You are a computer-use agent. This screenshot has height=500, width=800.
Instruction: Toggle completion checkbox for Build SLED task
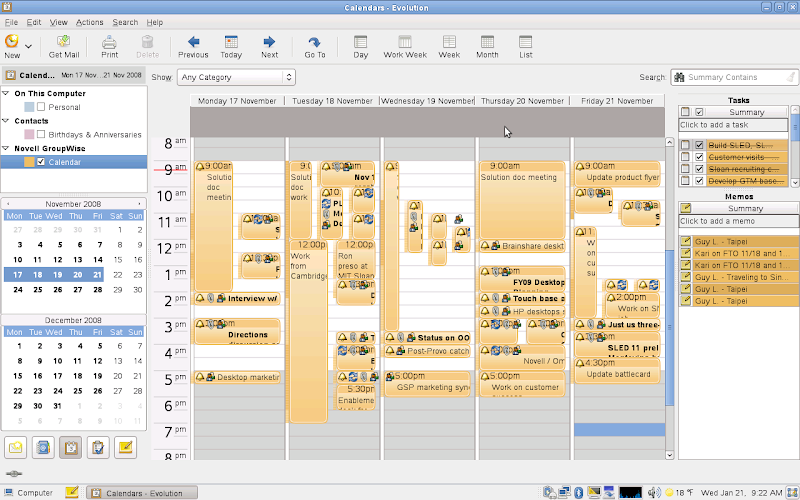click(x=699, y=145)
